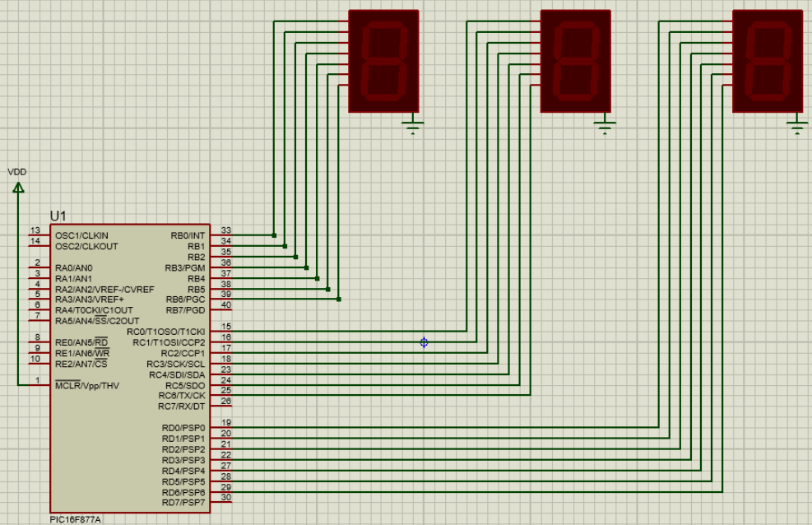Click the PIC16F877A part name label
The image size is (812, 525).
coord(74,519)
